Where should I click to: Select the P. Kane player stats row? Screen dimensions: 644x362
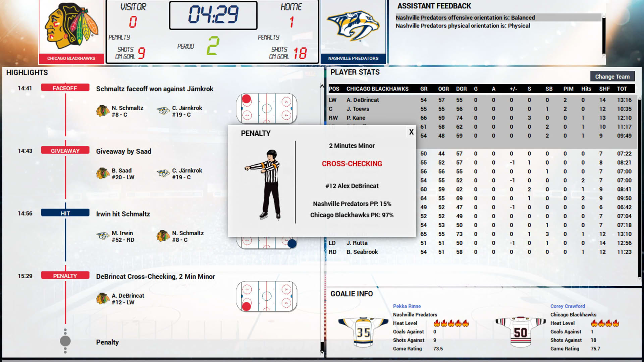482,118
